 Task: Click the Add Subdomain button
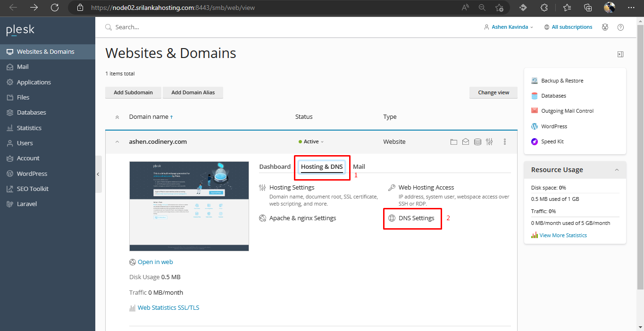tap(133, 92)
